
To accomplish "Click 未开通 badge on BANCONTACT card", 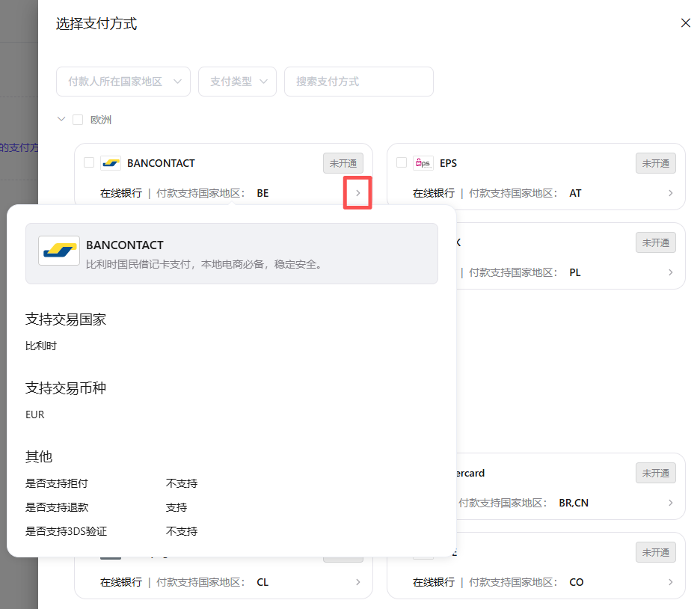I will pyautogui.click(x=343, y=163).
